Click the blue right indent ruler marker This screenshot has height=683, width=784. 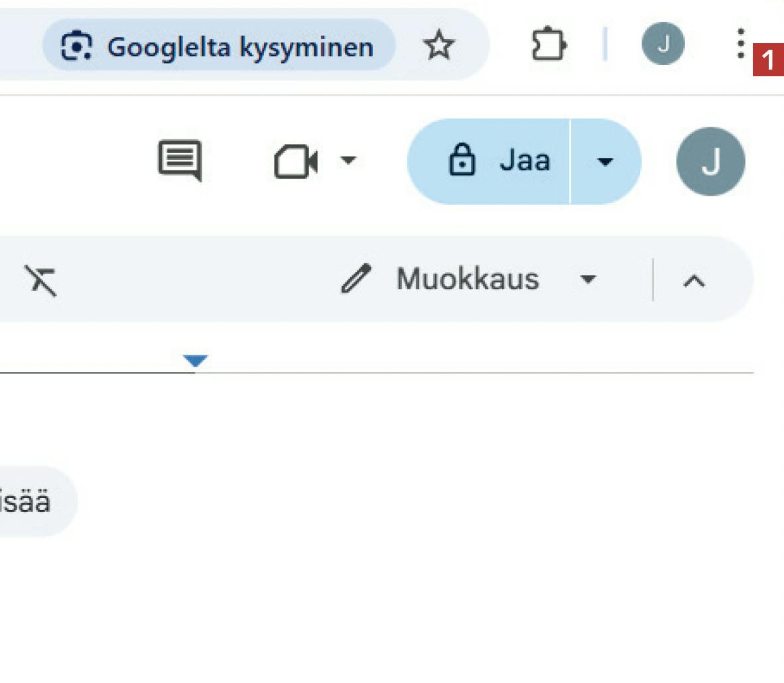point(195,361)
